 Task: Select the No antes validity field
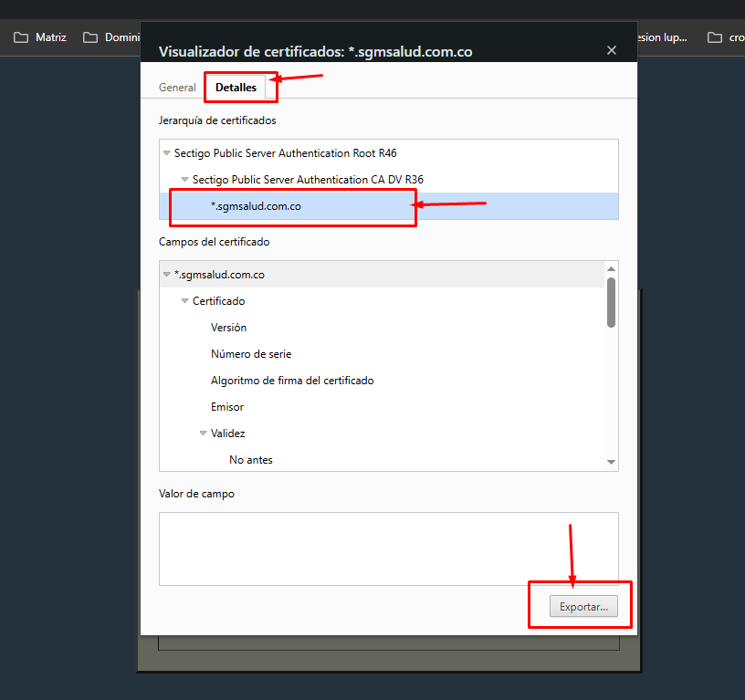pyautogui.click(x=251, y=460)
